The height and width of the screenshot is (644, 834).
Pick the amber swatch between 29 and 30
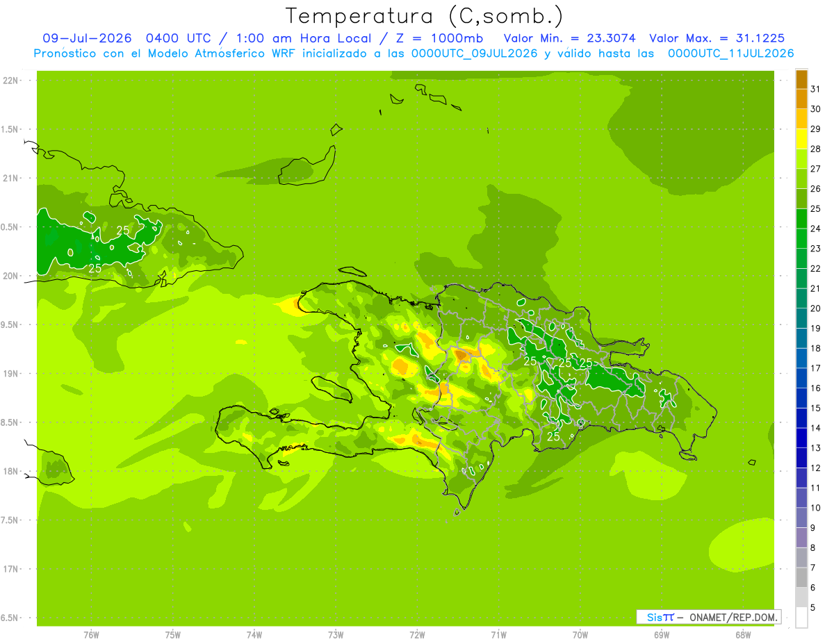click(x=801, y=119)
